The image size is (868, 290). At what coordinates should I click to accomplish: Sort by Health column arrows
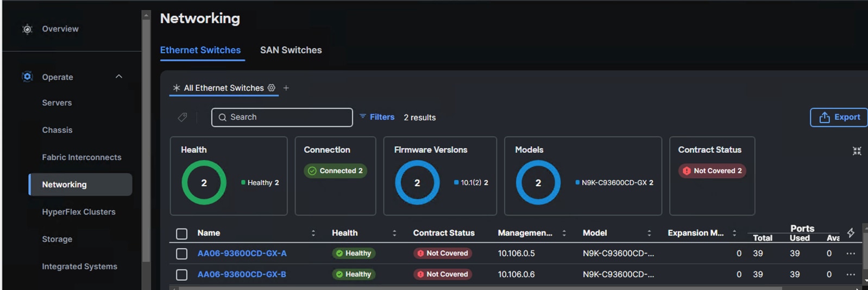(x=394, y=233)
